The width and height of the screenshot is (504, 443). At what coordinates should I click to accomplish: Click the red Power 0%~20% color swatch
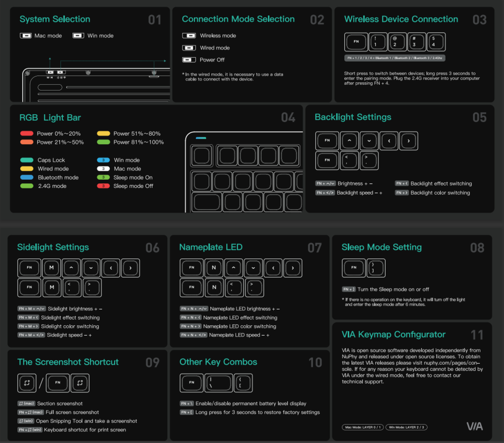coord(27,133)
